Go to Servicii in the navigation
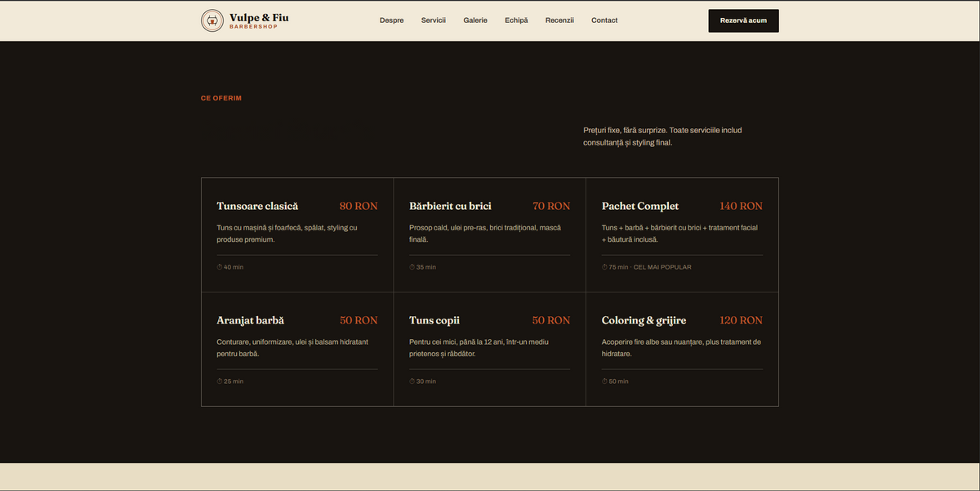The height and width of the screenshot is (491, 980). tap(434, 20)
